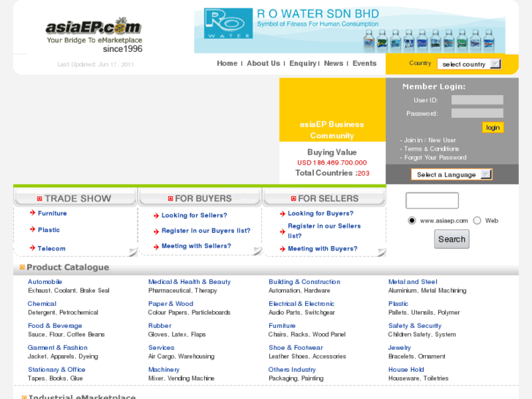Click the red icon beside FOR BUYERS
532x399 pixels.
pos(171,198)
